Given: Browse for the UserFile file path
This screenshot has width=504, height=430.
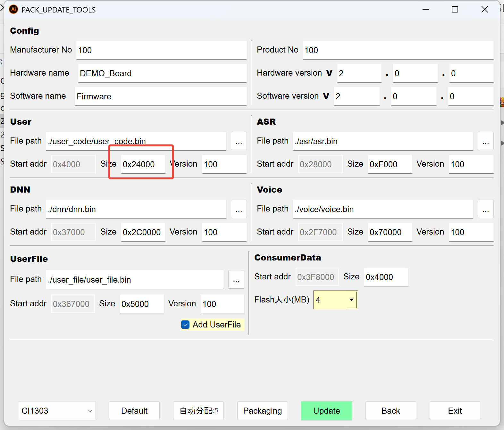Looking at the screenshot, I should tap(236, 280).
